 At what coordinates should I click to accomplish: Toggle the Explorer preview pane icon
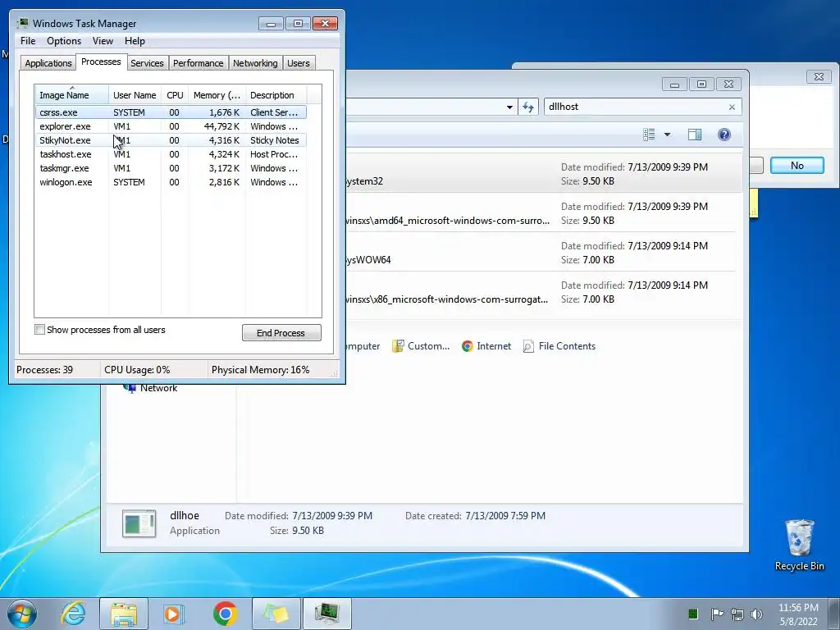(694, 135)
